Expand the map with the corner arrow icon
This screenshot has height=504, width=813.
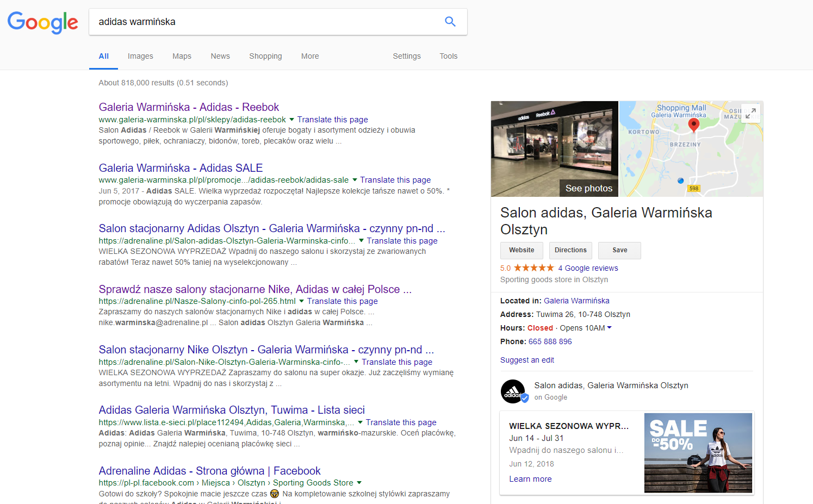[750, 113]
